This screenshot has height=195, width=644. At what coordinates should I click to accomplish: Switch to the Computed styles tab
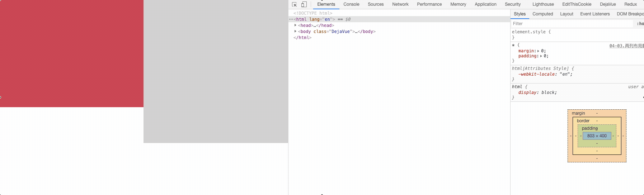(x=542, y=14)
